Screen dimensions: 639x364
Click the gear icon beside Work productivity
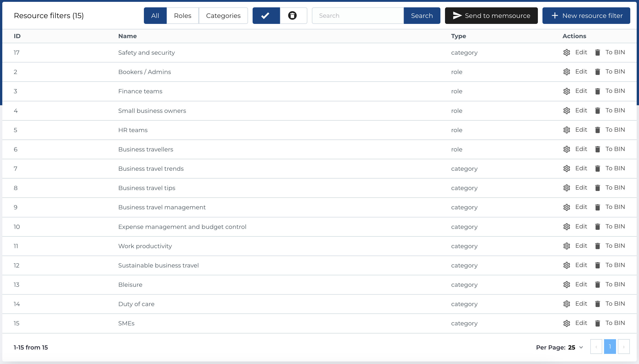[x=567, y=246]
